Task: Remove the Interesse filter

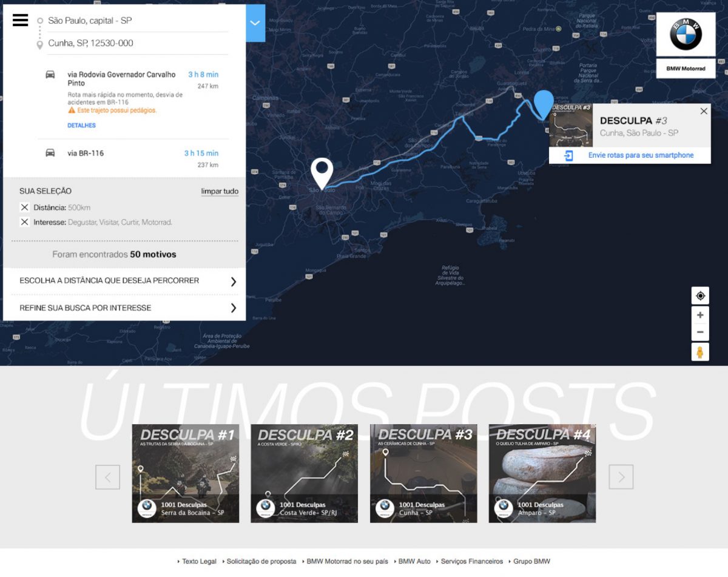Action: (x=24, y=222)
